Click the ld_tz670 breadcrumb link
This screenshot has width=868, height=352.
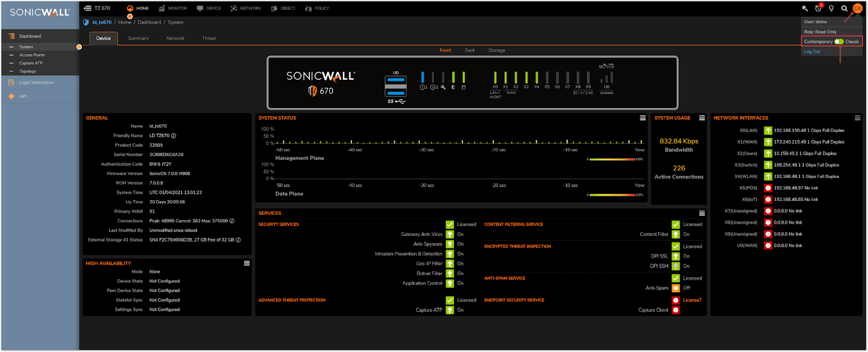[x=102, y=22]
